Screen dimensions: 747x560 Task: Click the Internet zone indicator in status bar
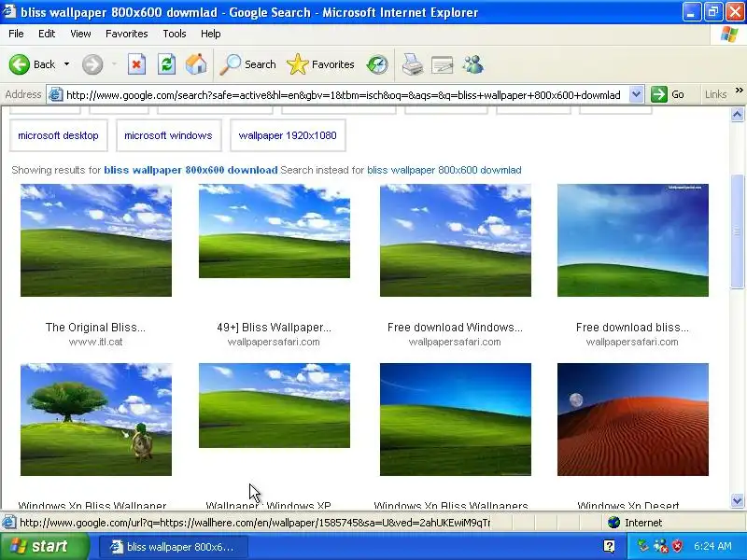635,523
